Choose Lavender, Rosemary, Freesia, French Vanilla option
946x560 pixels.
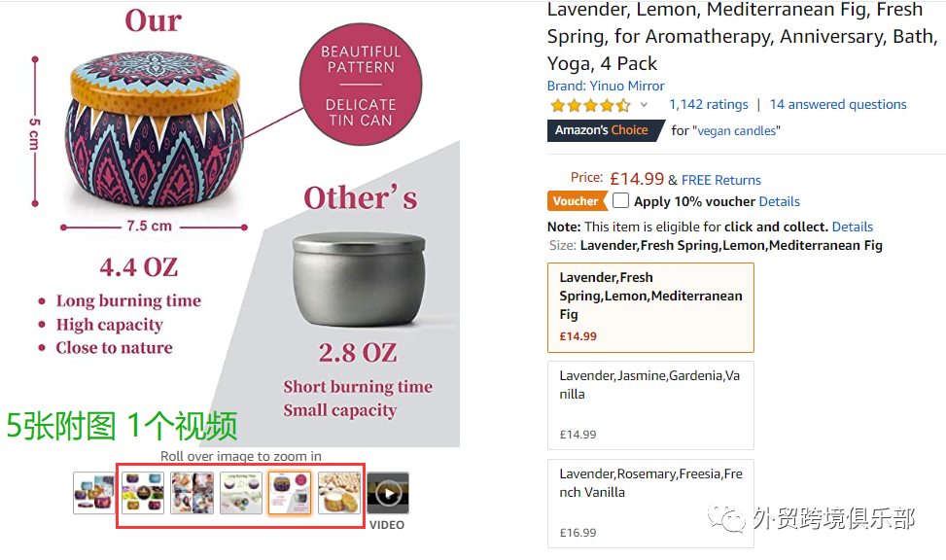[650, 504]
